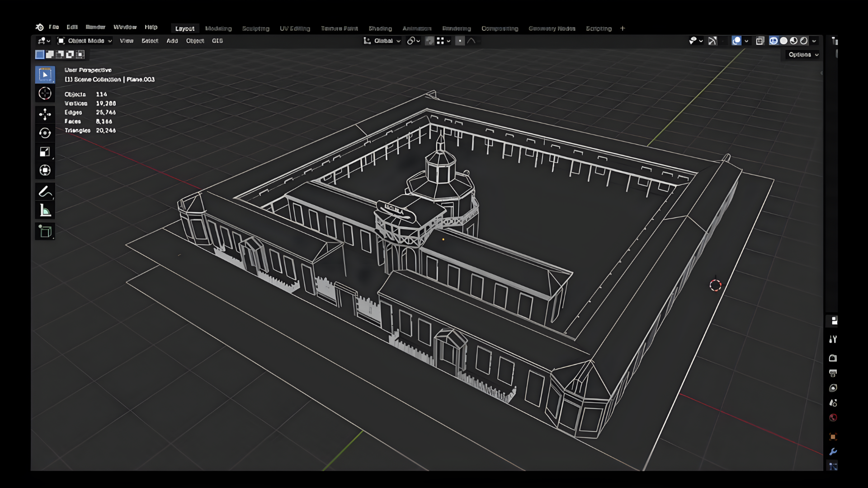868x488 pixels.
Task: Select the Cursor tool in toolbar
Action: tap(45, 94)
